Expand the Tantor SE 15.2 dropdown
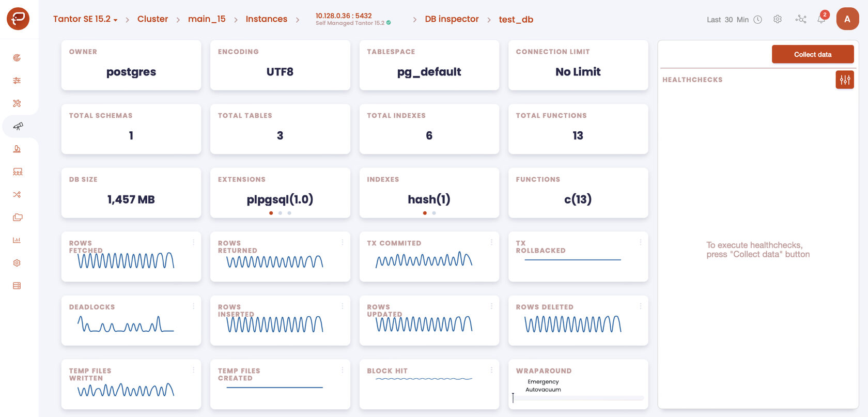 tap(85, 19)
